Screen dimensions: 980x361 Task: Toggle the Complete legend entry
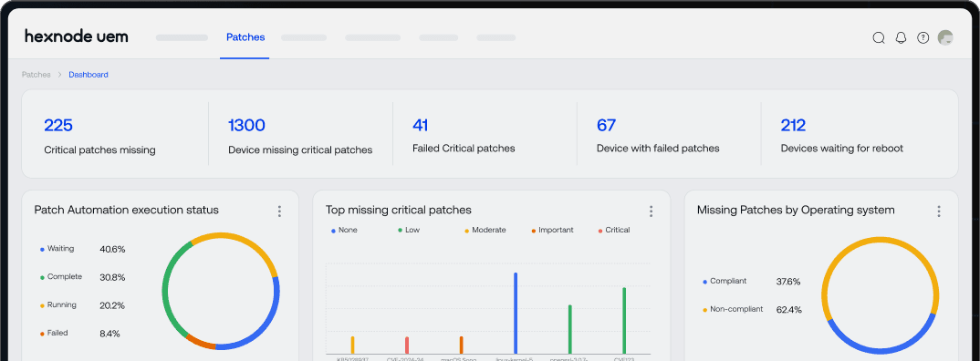[x=60, y=277]
